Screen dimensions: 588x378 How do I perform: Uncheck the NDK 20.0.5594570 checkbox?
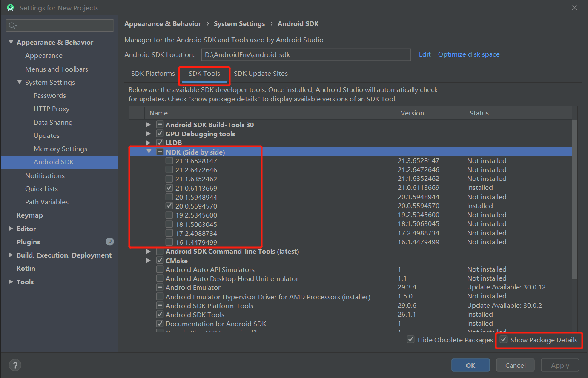169,206
